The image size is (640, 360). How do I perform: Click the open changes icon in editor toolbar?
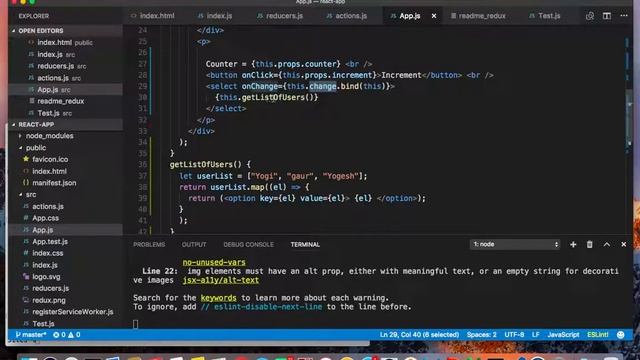pyautogui.click(x=590, y=16)
